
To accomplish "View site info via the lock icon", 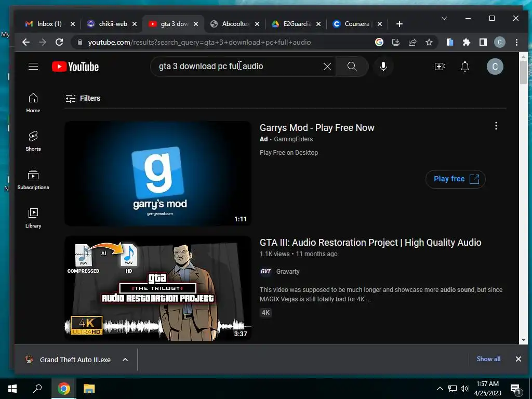I will (x=80, y=42).
